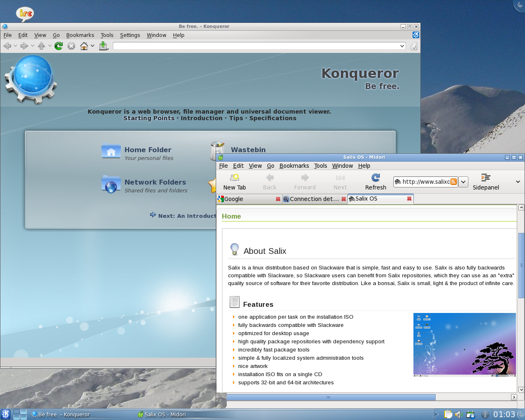Open Konqueror's Settings menu

point(130,35)
